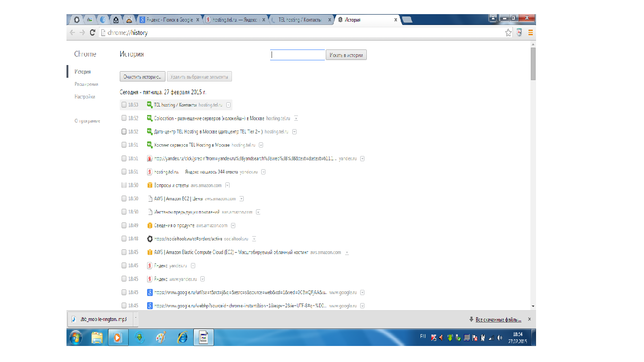The image size is (644, 362).
Task: Open the Windows Start button
Action: tap(76, 337)
